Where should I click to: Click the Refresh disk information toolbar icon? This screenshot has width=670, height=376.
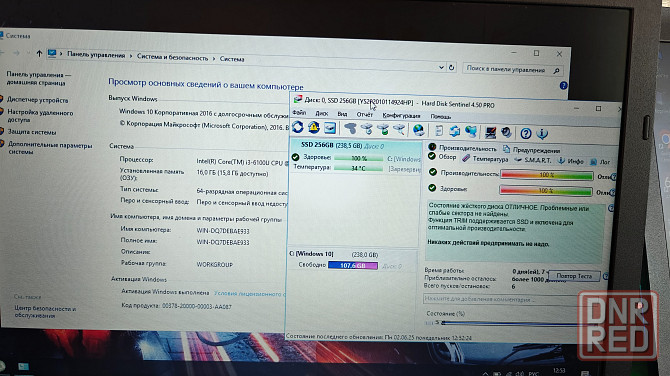pos(298,127)
